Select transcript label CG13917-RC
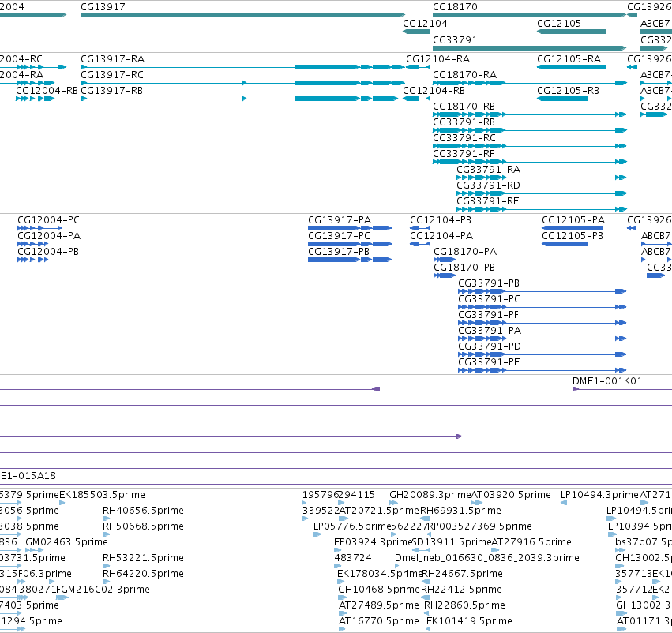The width and height of the screenshot is (672, 633). [x=112, y=74]
